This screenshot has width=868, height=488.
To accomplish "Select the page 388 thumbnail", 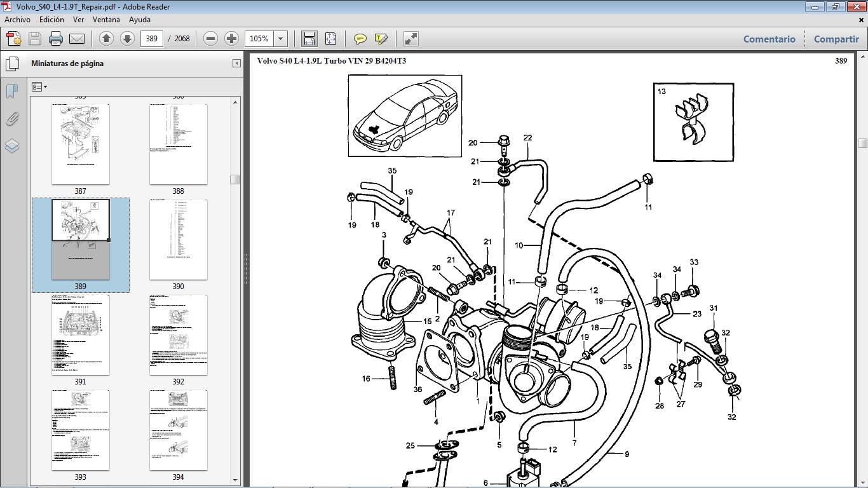I will pos(179,144).
